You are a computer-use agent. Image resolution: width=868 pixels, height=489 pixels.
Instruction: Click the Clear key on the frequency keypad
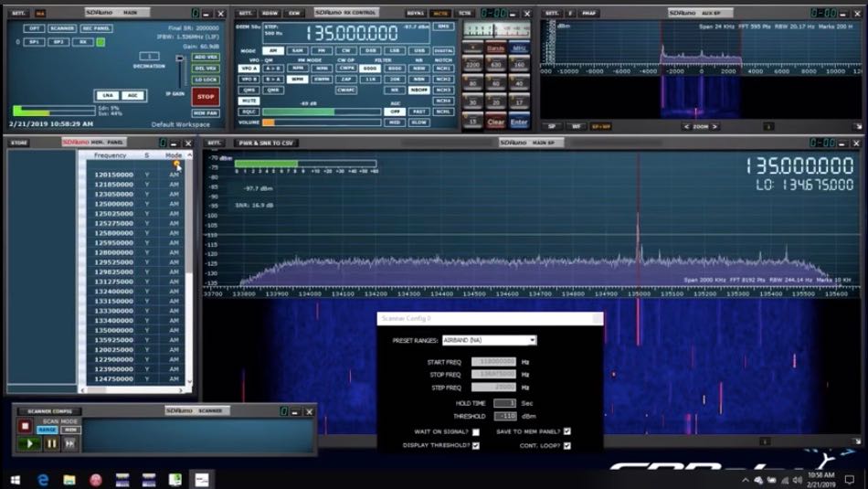click(495, 122)
